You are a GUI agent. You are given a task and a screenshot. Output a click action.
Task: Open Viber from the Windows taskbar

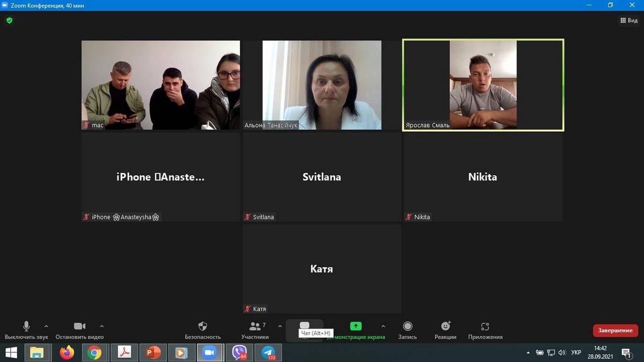click(x=239, y=352)
